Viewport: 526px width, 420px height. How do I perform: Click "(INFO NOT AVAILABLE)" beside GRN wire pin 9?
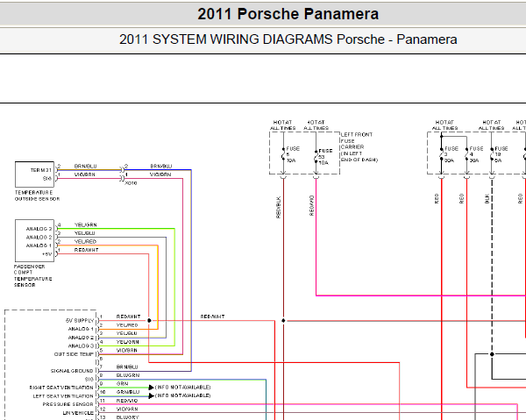coord(183,388)
